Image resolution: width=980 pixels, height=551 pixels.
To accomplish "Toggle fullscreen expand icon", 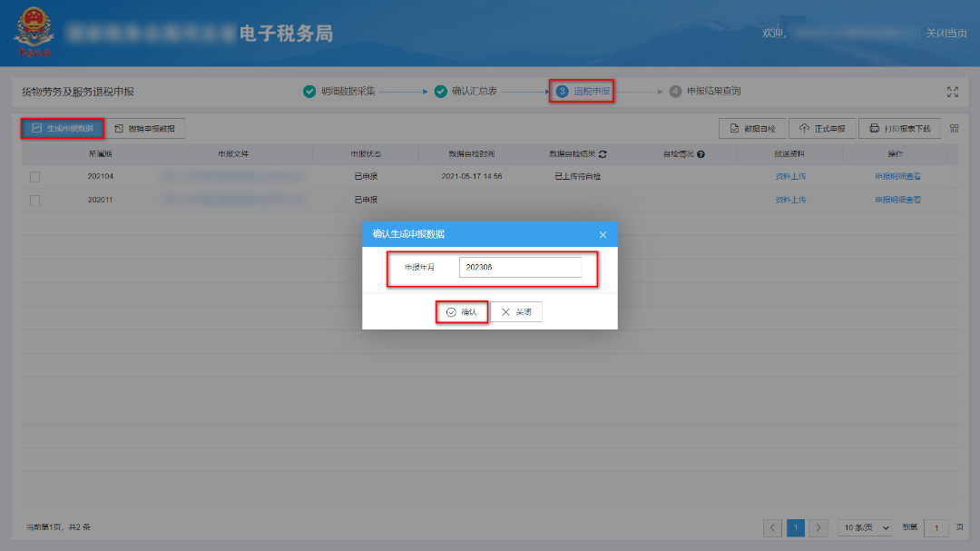I will (x=953, y=92).
